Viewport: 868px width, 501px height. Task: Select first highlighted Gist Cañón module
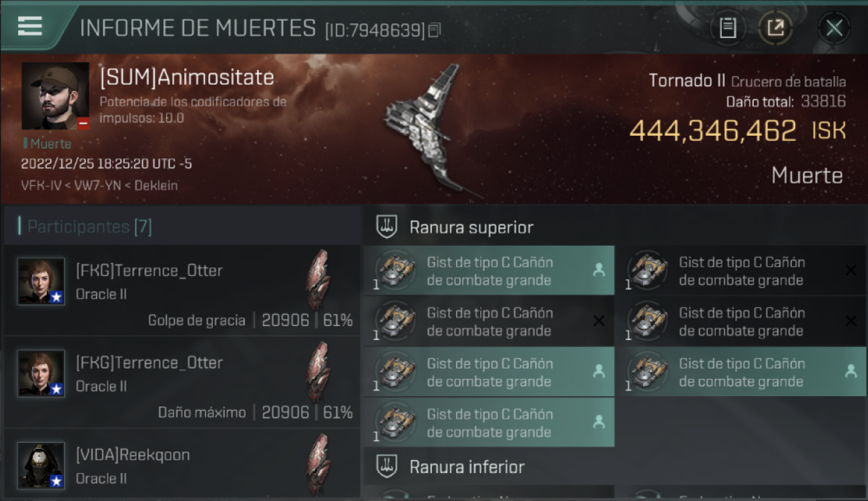(x=489, y=271)
